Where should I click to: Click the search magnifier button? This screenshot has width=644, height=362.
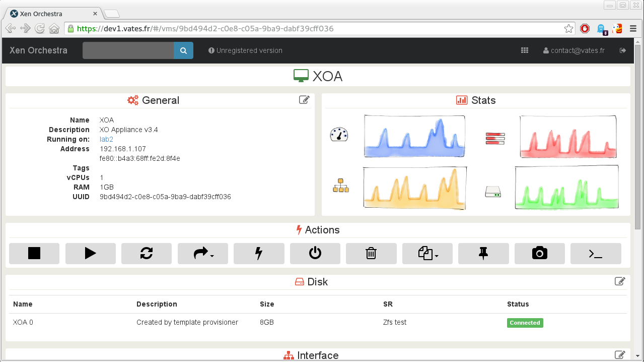183,50
